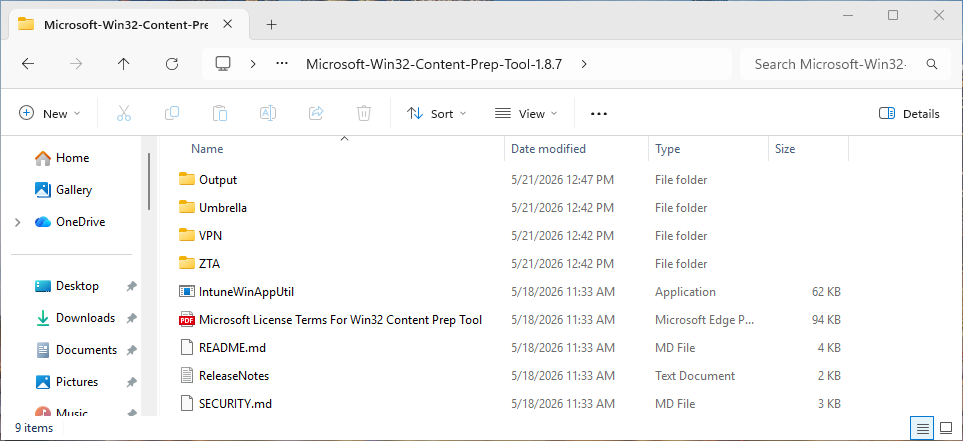Open the View dropdown menu

[x=526, y=114]
